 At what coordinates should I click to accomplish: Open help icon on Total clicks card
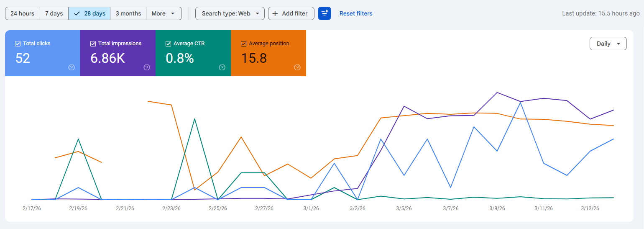click(x=72, y=67)
